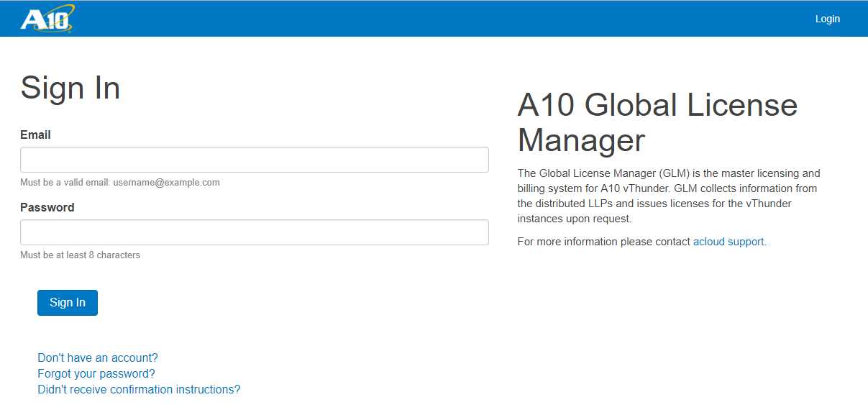The width and height of the screenshot is (868, 410).
Task: Open "Forgot your password?" link
Action: click(96, 373)
